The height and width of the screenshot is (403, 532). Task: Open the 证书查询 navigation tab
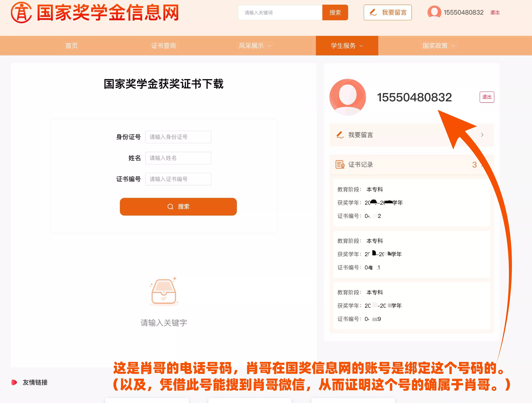pyautogui.click(x=164, y=46)
